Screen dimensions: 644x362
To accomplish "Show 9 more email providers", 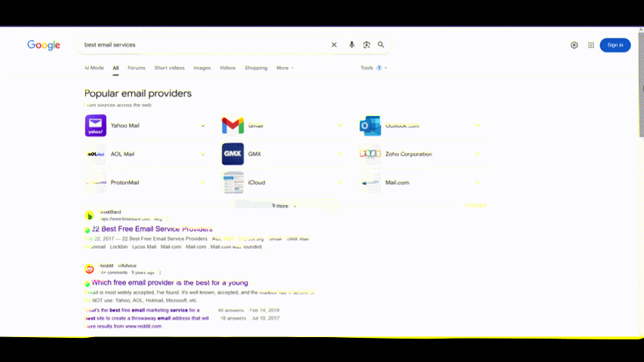I will [284, 206].
